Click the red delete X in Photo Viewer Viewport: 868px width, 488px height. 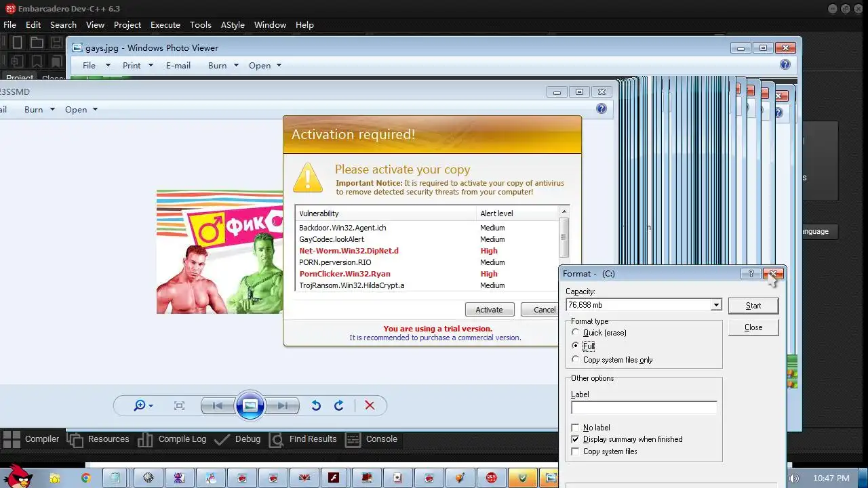click(x=370, y=405)
